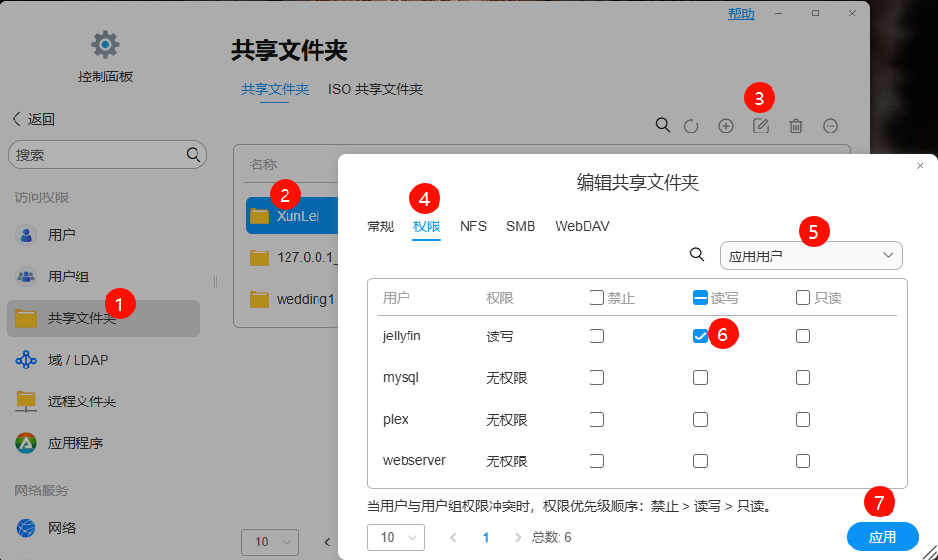
Task: Switch to the 常规 tab
Action: click(380, 226)
